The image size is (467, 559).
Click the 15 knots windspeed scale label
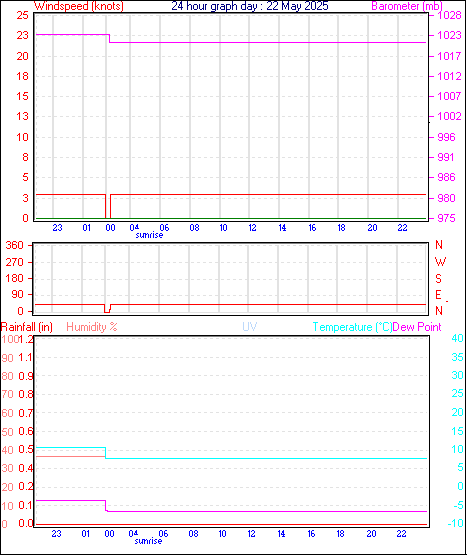click(x=22, y=96)
